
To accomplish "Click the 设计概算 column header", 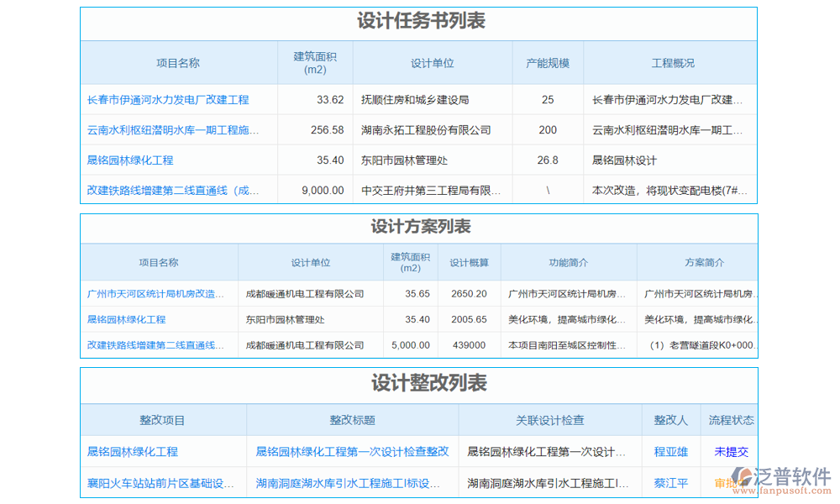I will 469,262.
